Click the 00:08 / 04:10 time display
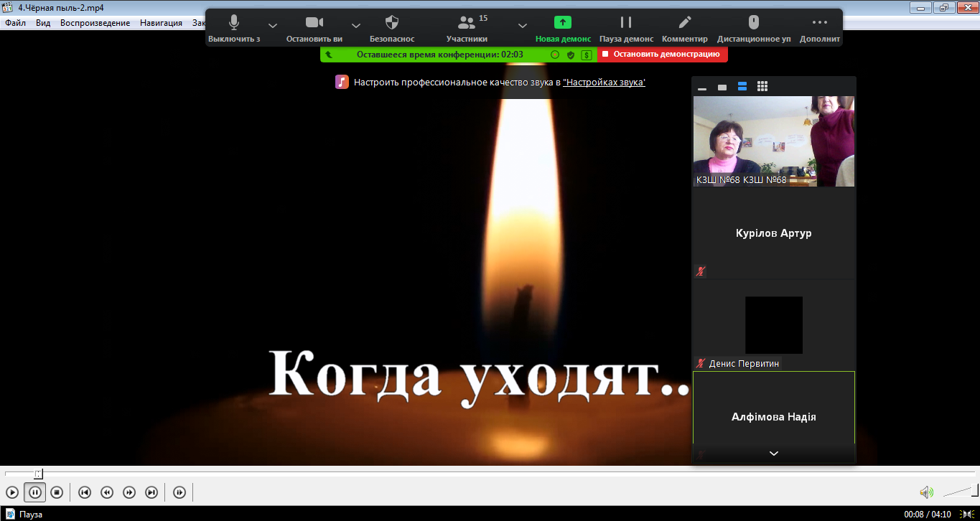Viewport: 980px width, 521px height. click(x=928, y=515)
